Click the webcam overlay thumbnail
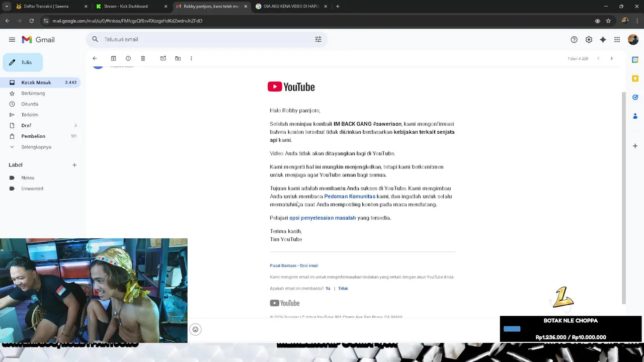The width and height of the screenshot is (644, 362). 94,291
